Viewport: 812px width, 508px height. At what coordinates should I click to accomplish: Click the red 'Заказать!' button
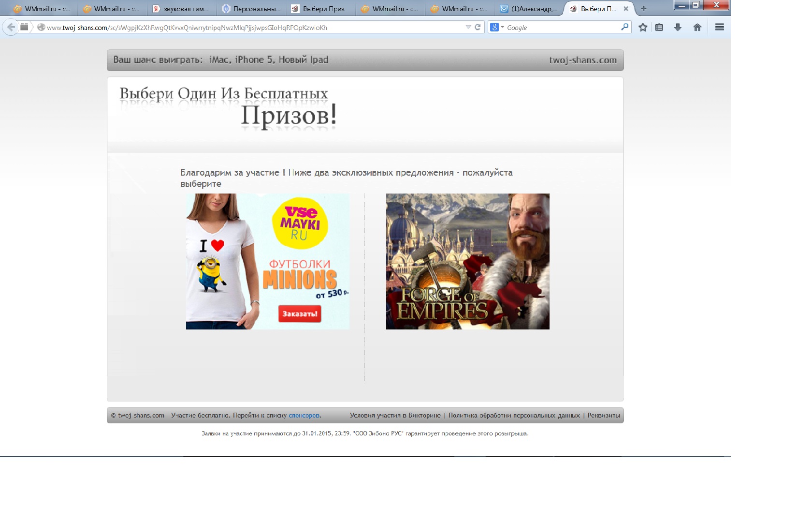point(299,314)
